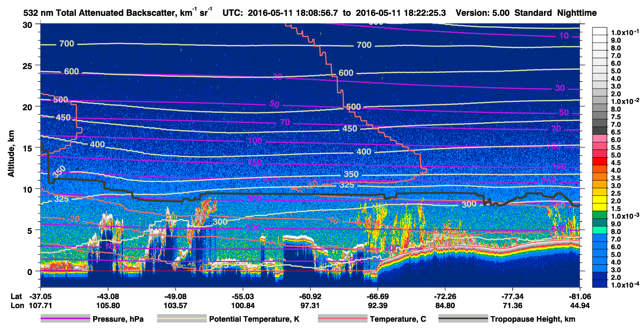This screenshot has height=330, width=644.
Task: Click the latitude value '-43.08'
Action: tap(107, 295)
